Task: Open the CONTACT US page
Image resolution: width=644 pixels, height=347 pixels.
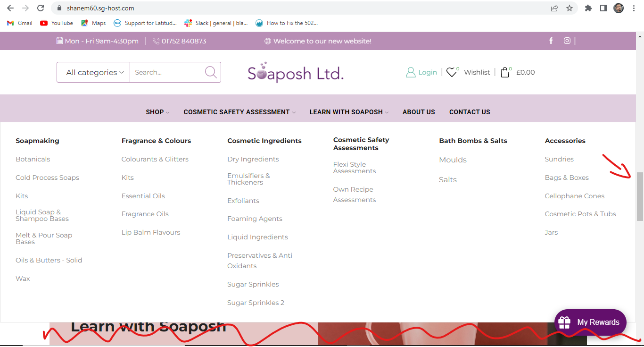Action: click(x=470, y=112)
